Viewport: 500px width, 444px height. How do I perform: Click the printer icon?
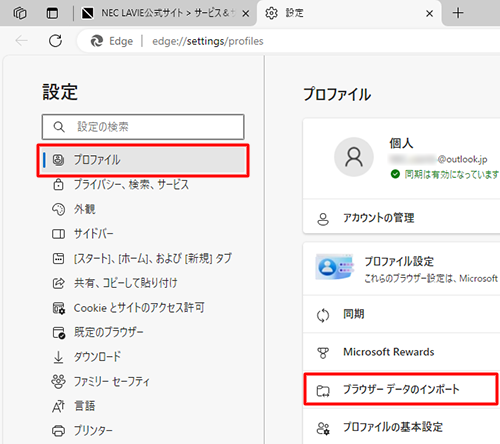(58, 431)
